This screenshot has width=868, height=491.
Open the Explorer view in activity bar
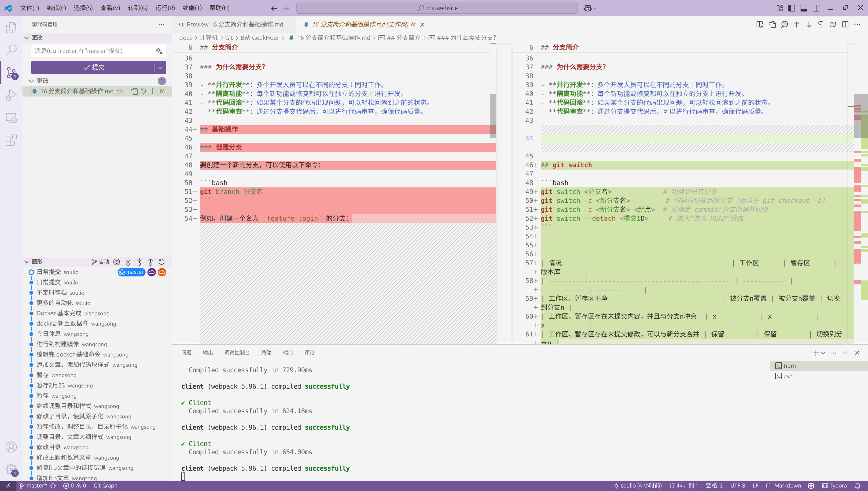pyautogui.click(x=11, y=28)
